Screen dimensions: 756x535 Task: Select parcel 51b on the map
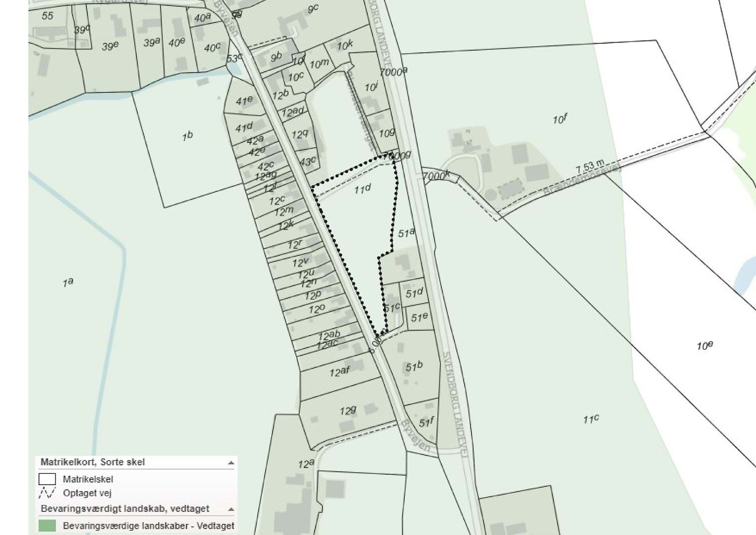[x=414, y=367]
